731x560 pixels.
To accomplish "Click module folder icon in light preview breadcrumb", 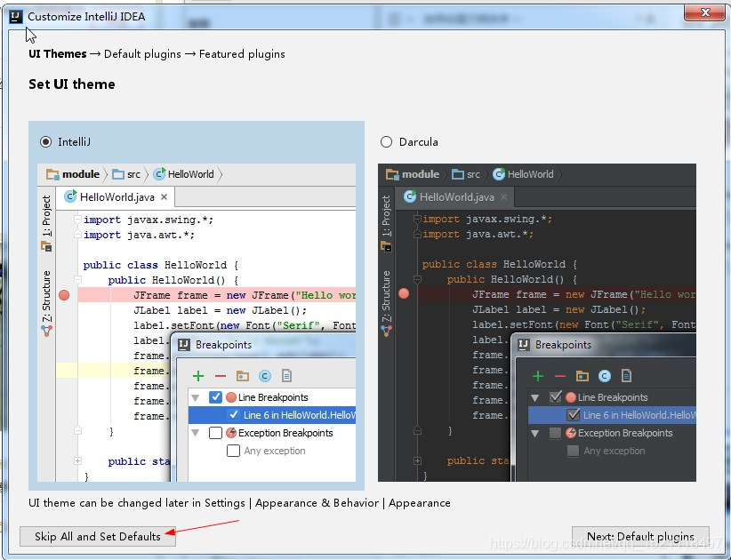I will (x=52, y=175).
